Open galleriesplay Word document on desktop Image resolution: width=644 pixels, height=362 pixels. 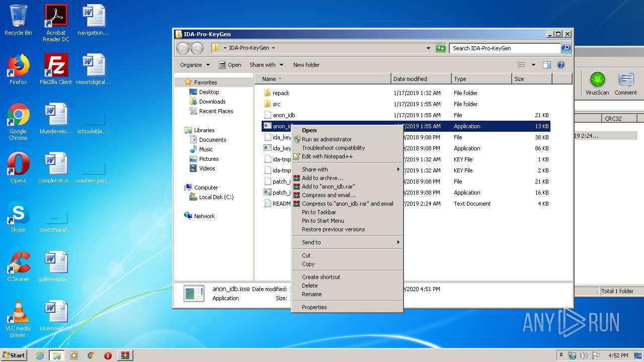coord(56,266)
